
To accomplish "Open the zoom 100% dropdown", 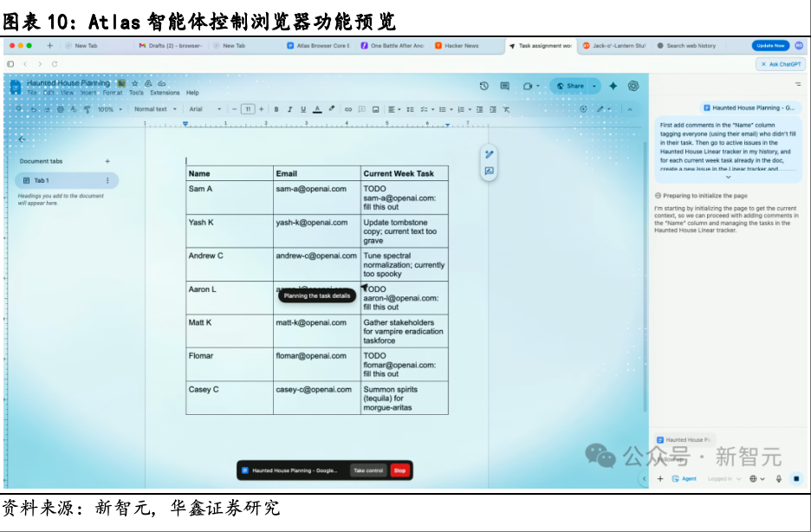I will pos(110,109).
